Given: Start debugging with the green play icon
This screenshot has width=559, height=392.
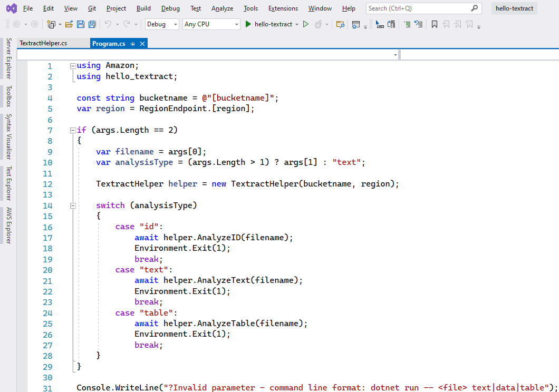Looking at the screenshot, I should (x=248, y=24).
